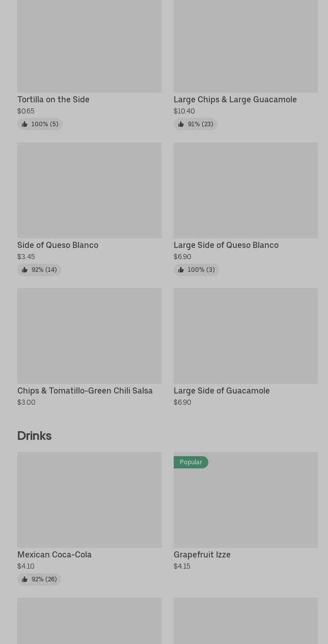Open the Tortilla on the Side item
Screen dimensions: 328x644
click(53, 99)
